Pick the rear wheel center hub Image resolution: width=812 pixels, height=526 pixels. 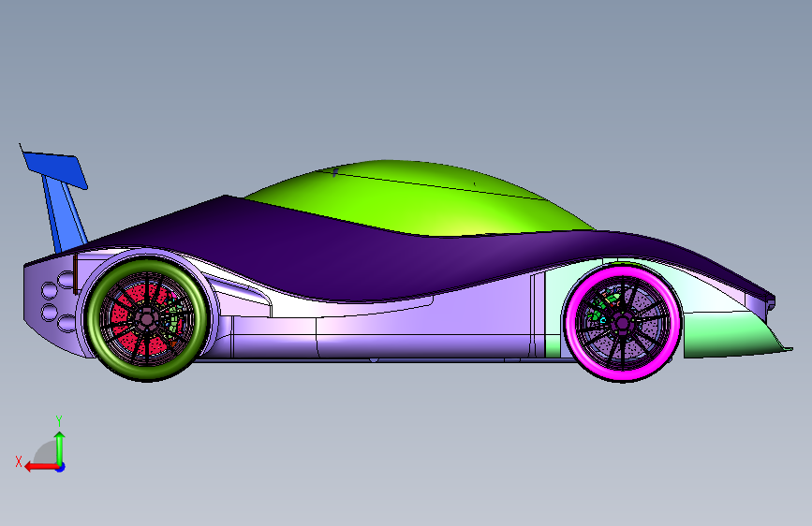click(147, 319)
